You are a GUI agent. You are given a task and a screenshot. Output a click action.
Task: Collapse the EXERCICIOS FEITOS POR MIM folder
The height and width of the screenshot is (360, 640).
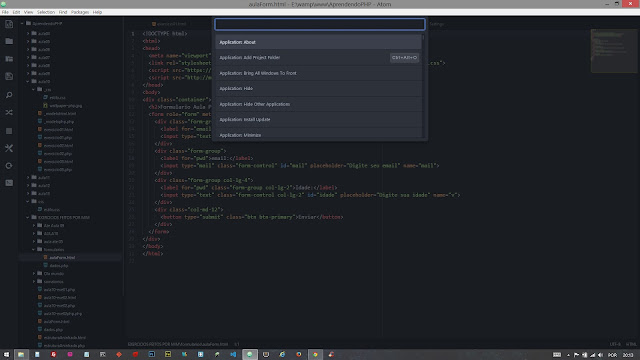28,218
